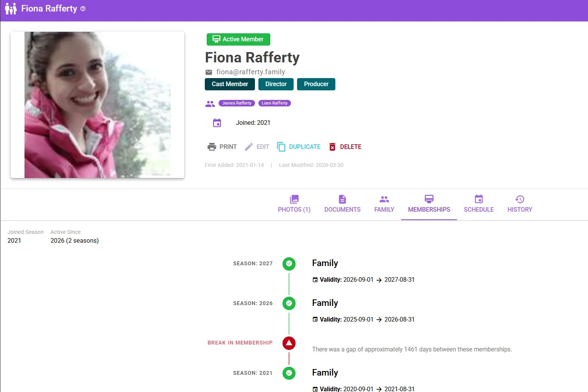Screen dimensions: 588x392
Task: Click the red membership break warning triangle
Action: [x=289, y=343]
